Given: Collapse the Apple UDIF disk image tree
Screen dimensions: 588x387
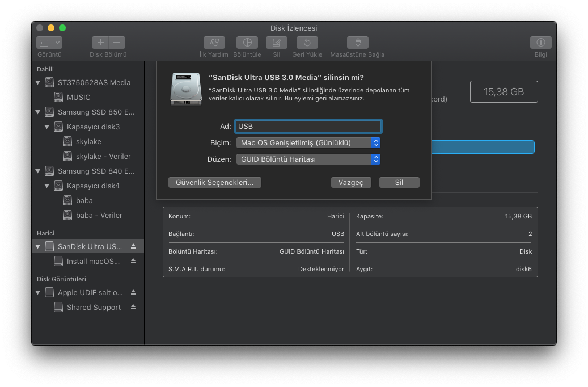Looking at the screenshot, I should click(38, 293).
